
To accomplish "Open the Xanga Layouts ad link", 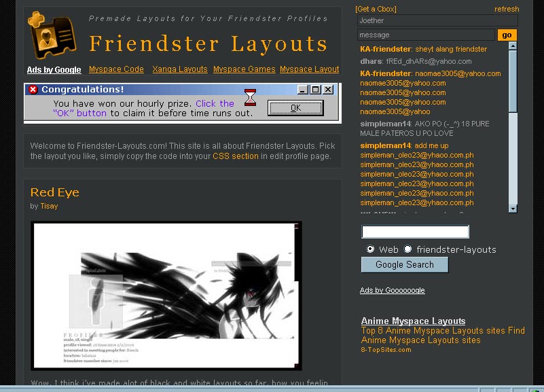I will pos(180,69).
